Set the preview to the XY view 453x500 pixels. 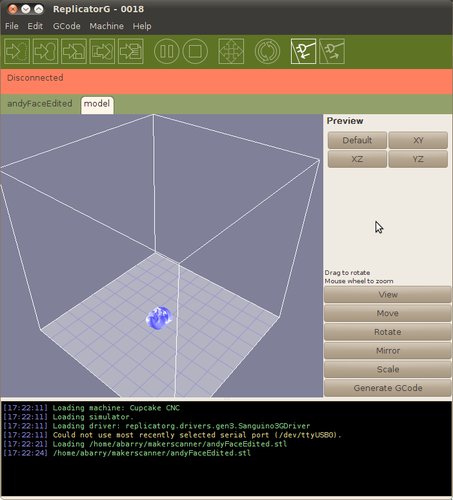pyautogui.click(x=418, y=140)
